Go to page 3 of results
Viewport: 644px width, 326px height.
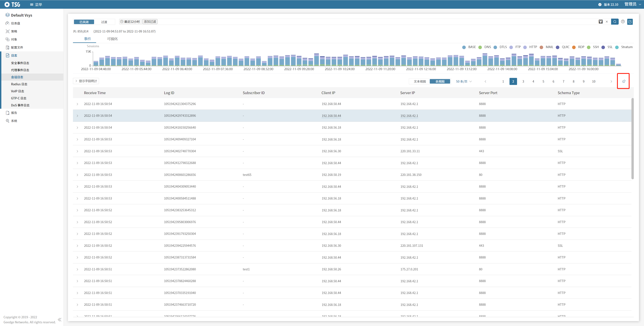tap(523, 81)
